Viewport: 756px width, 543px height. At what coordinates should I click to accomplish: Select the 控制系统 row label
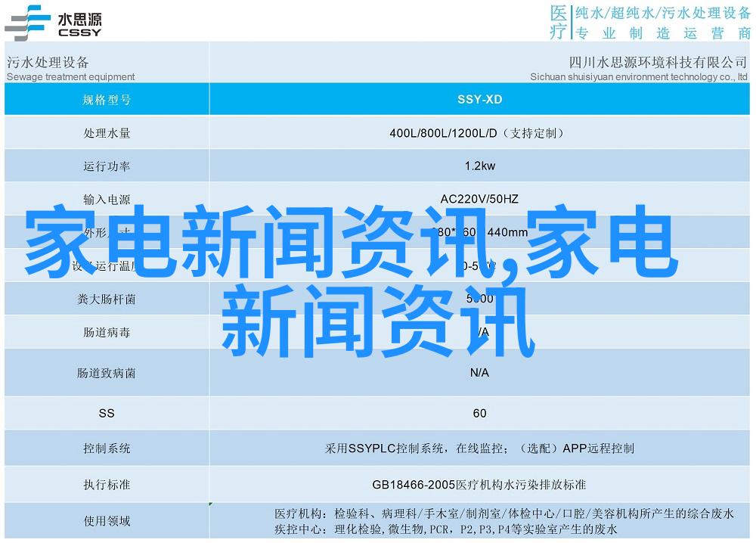click(x=107, y=448)
